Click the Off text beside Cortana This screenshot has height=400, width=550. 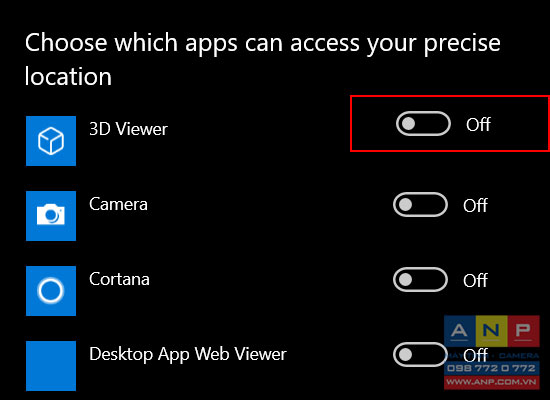(x=475, y=280)
